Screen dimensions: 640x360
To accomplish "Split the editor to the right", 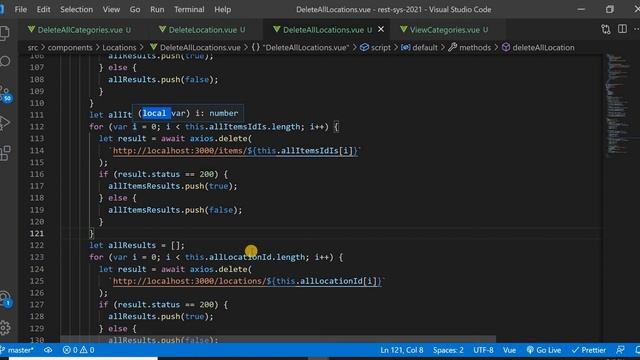I will click(x=622, y=29).
